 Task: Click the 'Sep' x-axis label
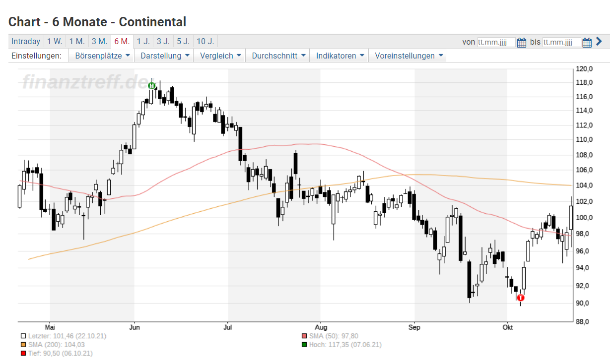[x=414, y=327]
